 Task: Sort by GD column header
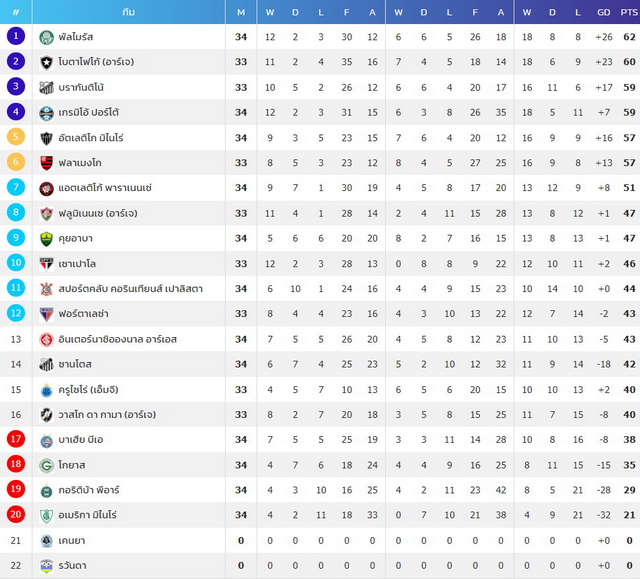pyautogui.click(x=604, y=12)
